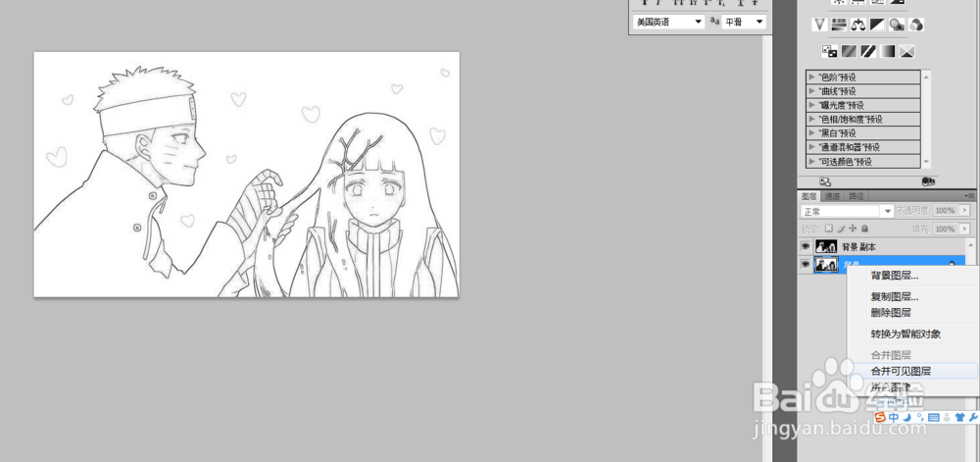Click the lock icon on the 背景 layer
Viewport: 980px width, 462px height.
pos(952,265)
